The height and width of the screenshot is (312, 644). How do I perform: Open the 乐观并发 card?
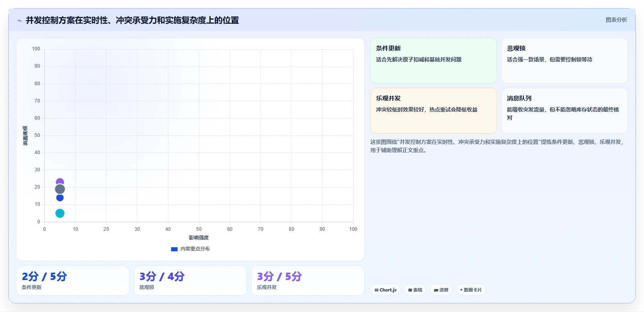pyautogui.click(x=434, y=111)
